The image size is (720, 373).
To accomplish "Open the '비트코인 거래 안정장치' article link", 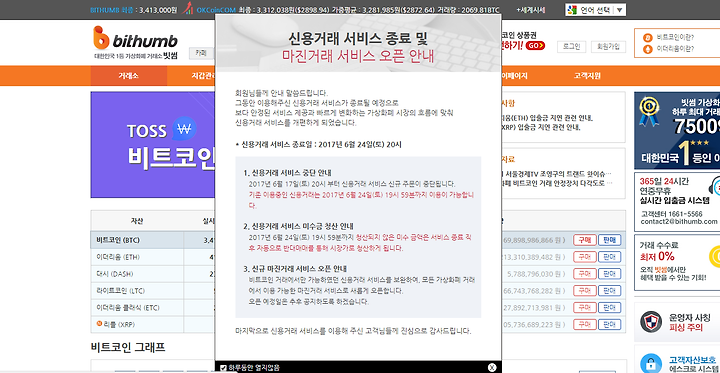I will click(557, 183).
